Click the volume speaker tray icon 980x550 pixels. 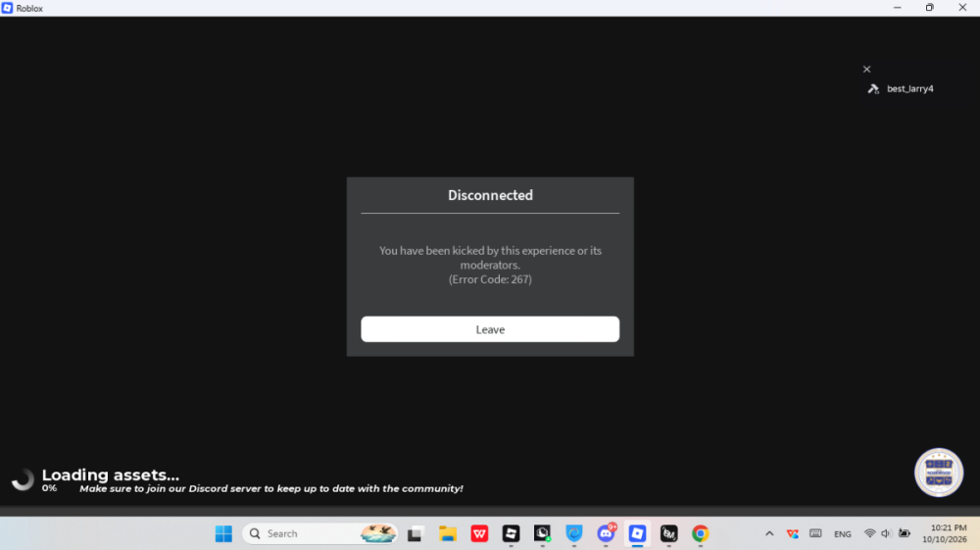[x=886, y=533]
